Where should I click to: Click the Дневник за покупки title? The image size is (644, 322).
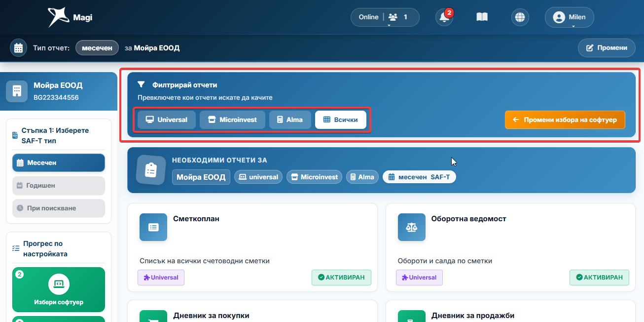[x=211, y=315]
